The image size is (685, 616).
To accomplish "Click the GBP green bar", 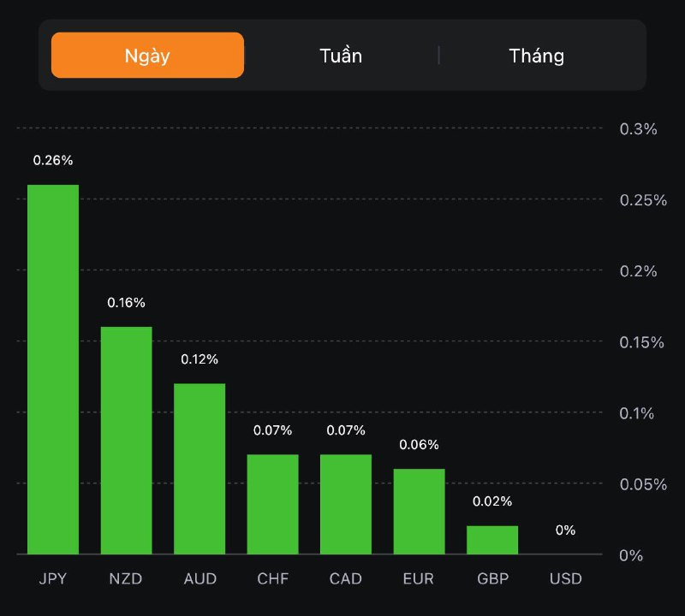I will [492, 540].
